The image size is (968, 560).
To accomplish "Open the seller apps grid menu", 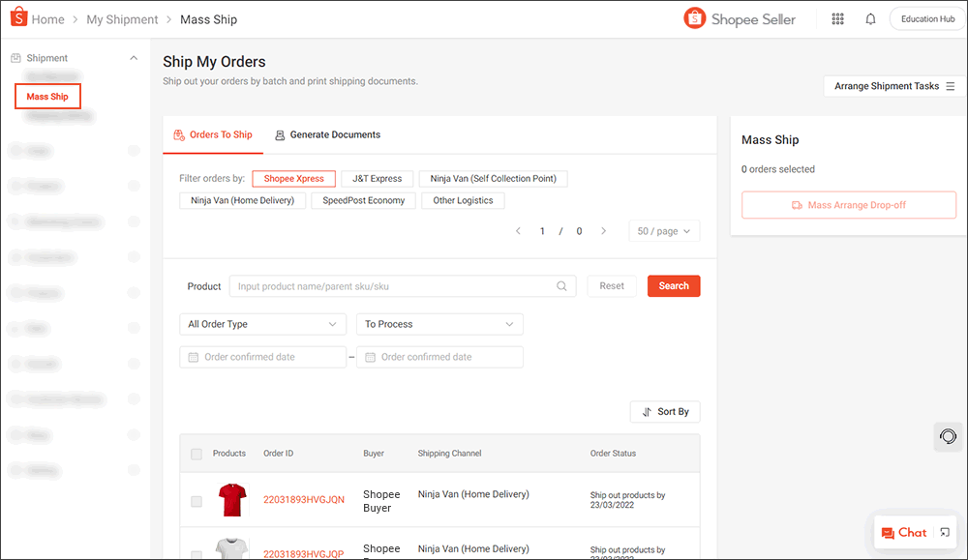I will tap(837, 18).
